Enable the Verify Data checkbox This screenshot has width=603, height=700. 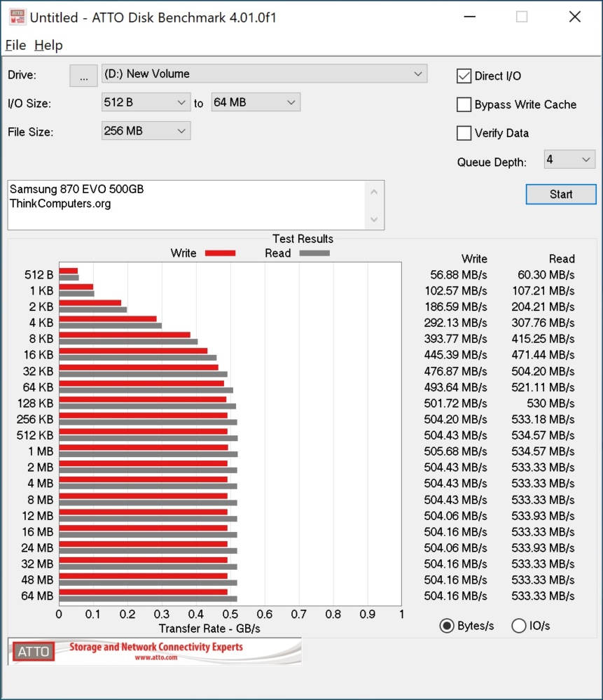click(464, 133)
